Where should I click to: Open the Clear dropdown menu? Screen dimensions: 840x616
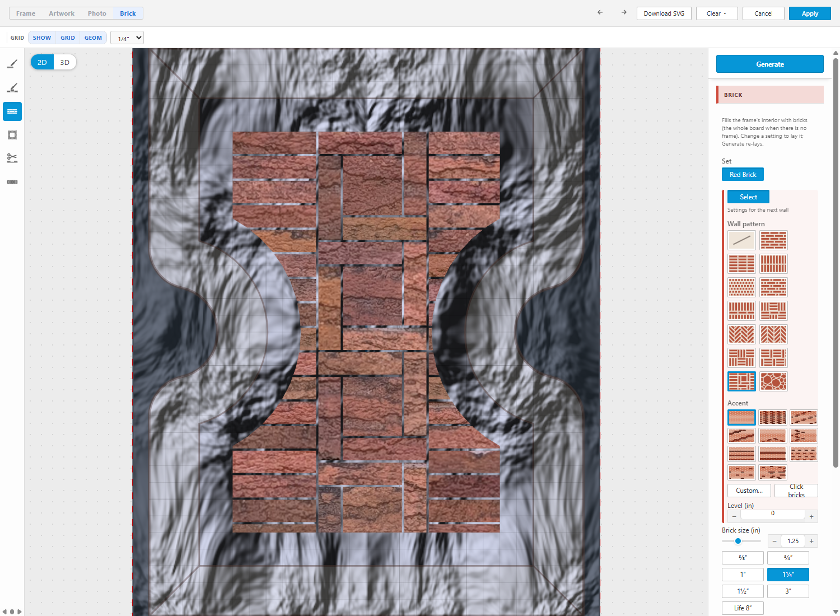pyautogui.click(x=717, y=13)
